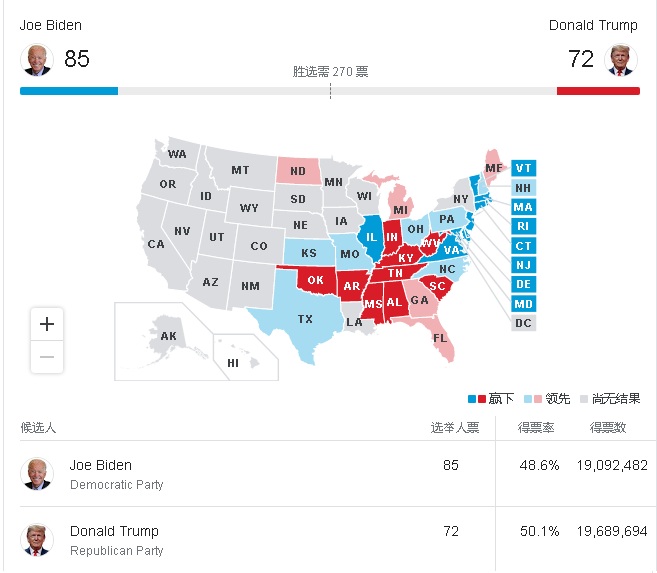Select the DC label box
Image resolution: width=657 pixels, height=573 pixels.
(523, 323)
